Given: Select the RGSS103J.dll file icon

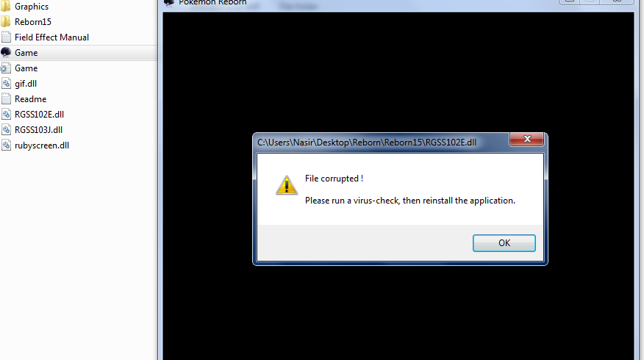Looking at the screenshot, I should click(x=6, y=130).
